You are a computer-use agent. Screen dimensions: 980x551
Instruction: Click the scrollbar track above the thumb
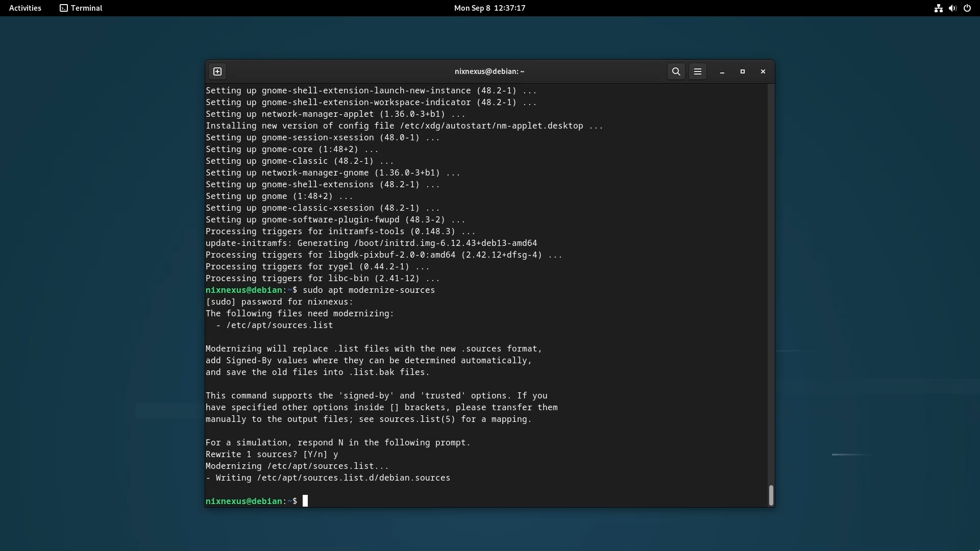771,281
